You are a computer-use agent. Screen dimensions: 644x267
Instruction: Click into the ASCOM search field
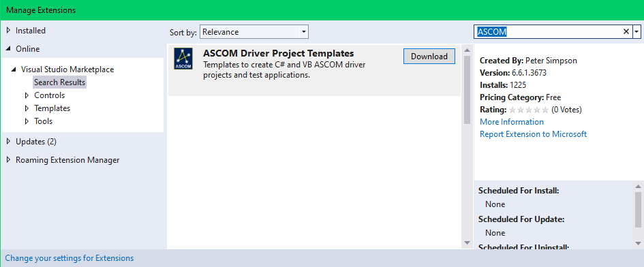[x=549, y=31]
